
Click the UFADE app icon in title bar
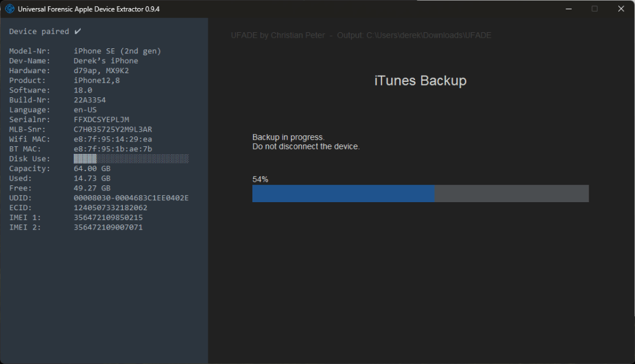10,9
